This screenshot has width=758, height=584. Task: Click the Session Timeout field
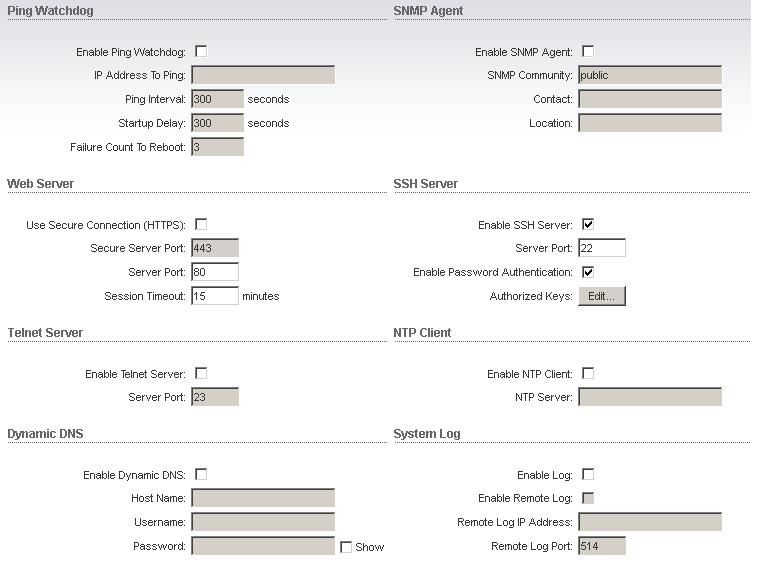click(x=214, y=296)
